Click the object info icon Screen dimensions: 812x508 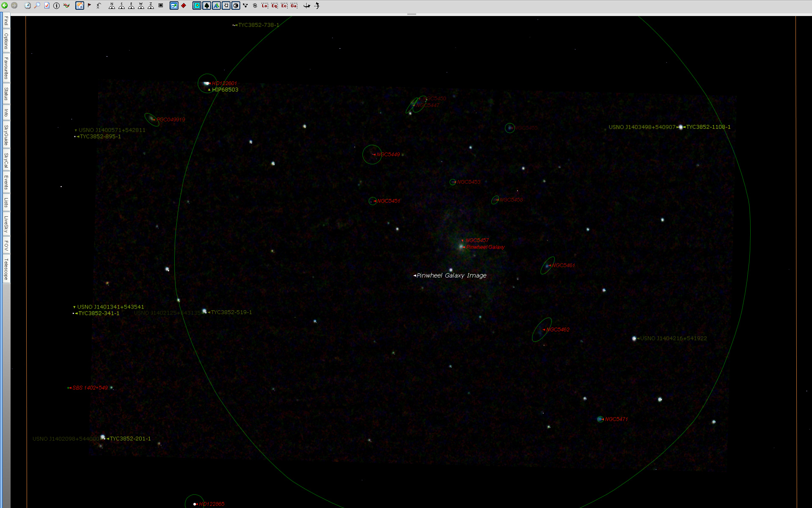click(57, 6)
